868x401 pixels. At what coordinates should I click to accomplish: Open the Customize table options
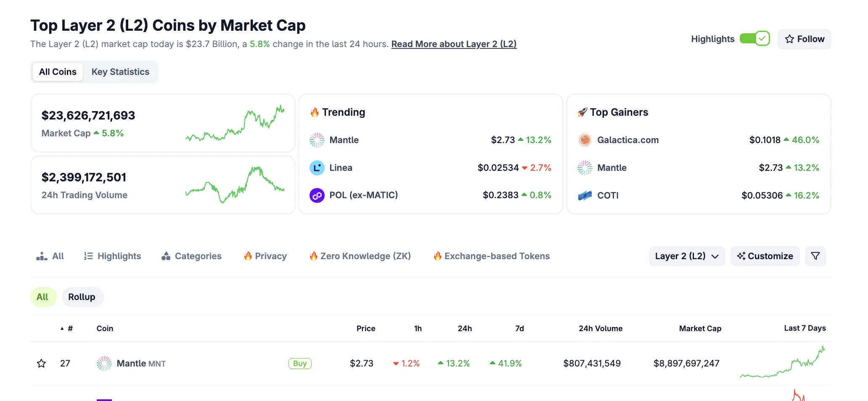coord(765,256)
